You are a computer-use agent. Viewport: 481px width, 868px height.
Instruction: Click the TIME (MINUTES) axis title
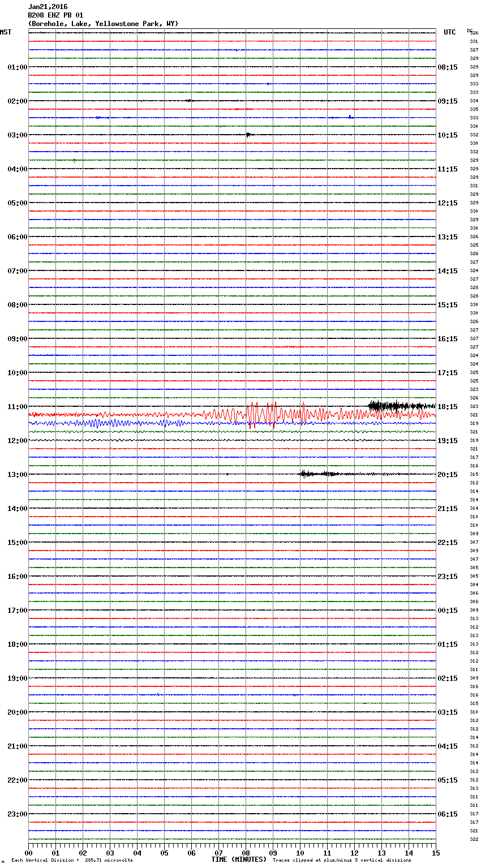(x=239, y=860)
